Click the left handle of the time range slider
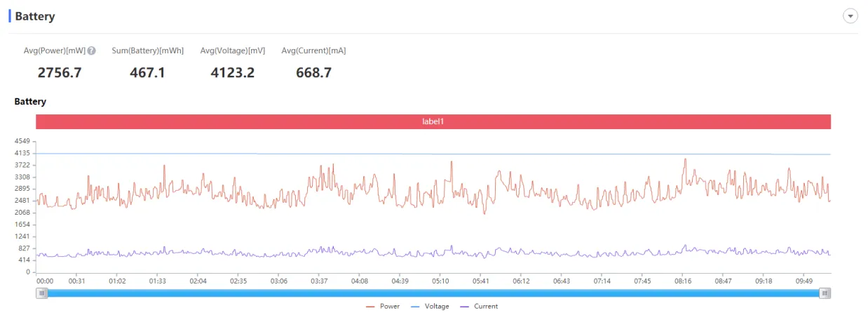 click(x=42, y=293)
